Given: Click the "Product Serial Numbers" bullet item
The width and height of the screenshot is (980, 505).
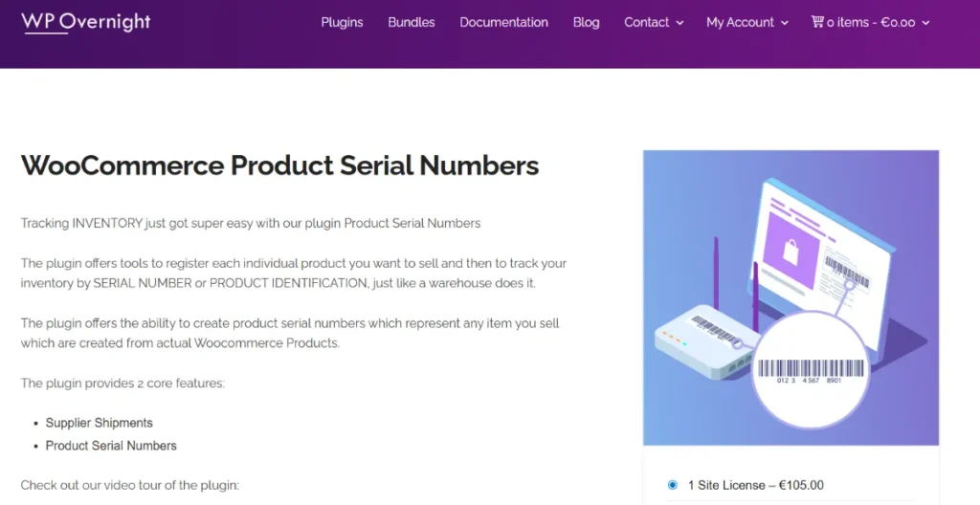Looking at the screenshot, I should click(x=111, y=446).
